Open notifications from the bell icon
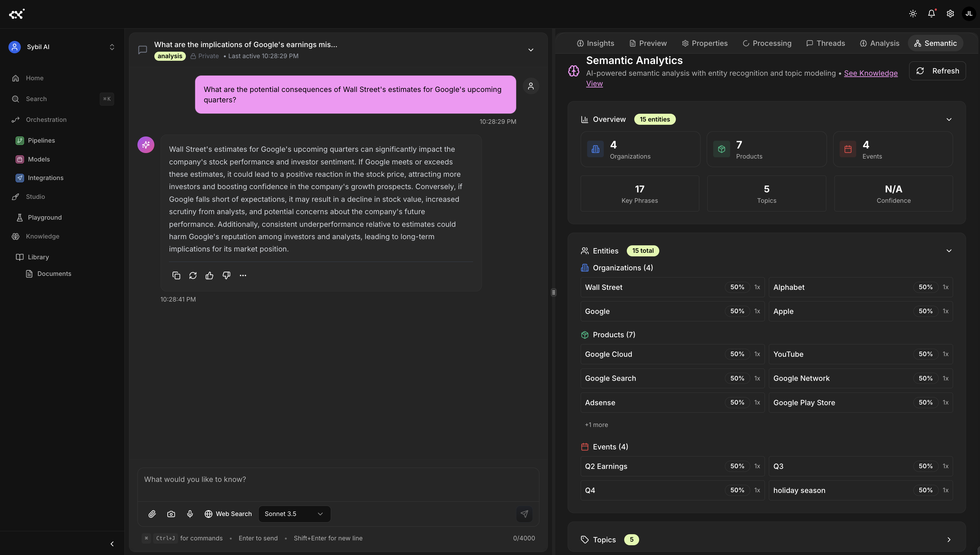 tap(931, 13)
